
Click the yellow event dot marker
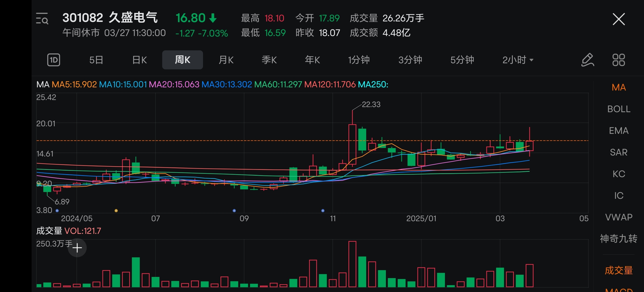click(x=116, y=211)
